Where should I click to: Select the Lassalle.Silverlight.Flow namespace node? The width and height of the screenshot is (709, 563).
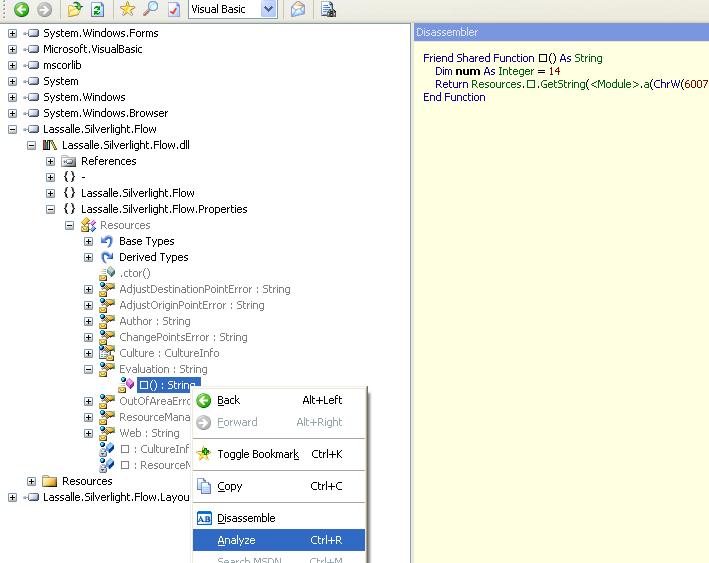pyautogui.click(x=137, y=193)
